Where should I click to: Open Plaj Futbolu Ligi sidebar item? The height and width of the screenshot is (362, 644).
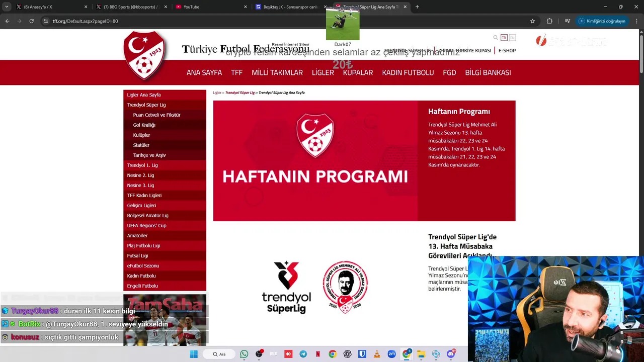[165, 245]
